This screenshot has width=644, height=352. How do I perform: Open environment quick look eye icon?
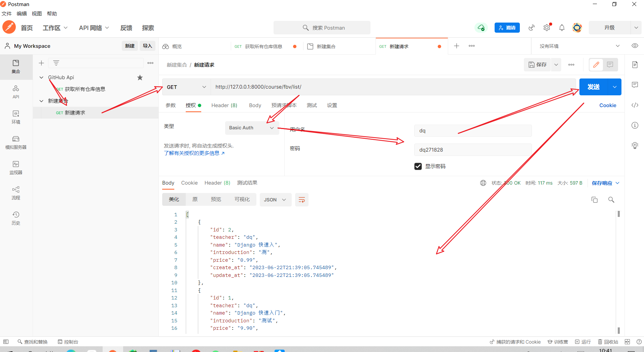click(x=635, y=46)
